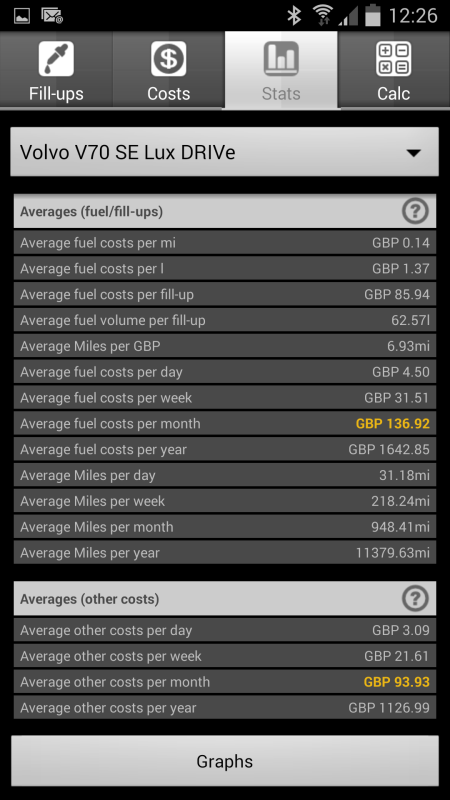Screen dimensions: 450x800
Task: Show help for Averages (fuel/fill-ups)
Action: pyautogui.click(x=415, y=211)
